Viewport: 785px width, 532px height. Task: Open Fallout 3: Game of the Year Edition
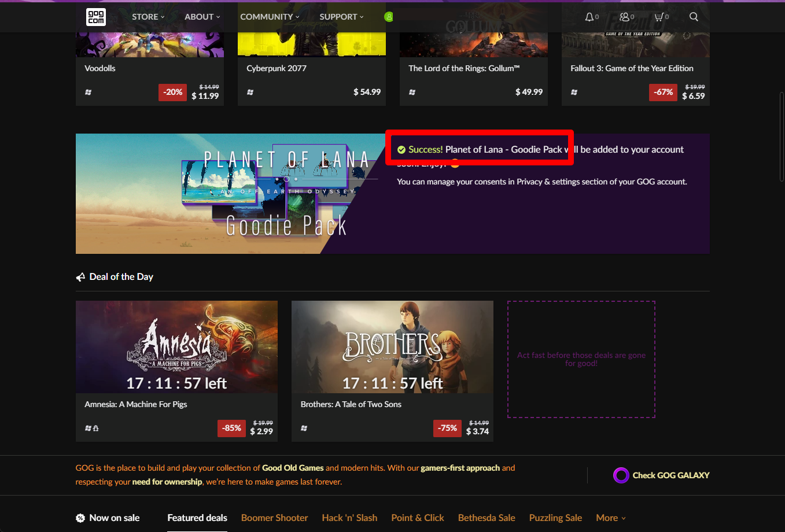click(632, 68)
